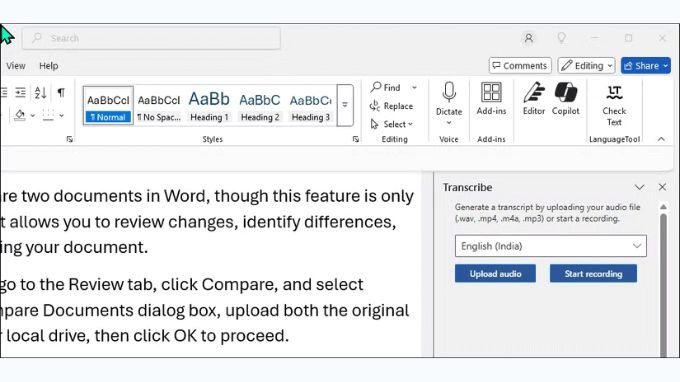Expand the Dictate options arrow
The height and width of the screenshot is (382, 680).
[x=449, y=123]
